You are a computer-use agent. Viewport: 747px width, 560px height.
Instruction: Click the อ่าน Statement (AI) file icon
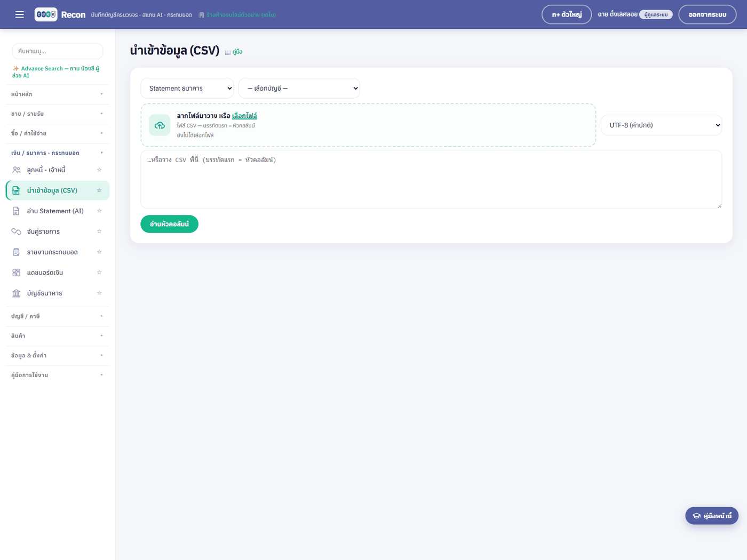[16, 211]
